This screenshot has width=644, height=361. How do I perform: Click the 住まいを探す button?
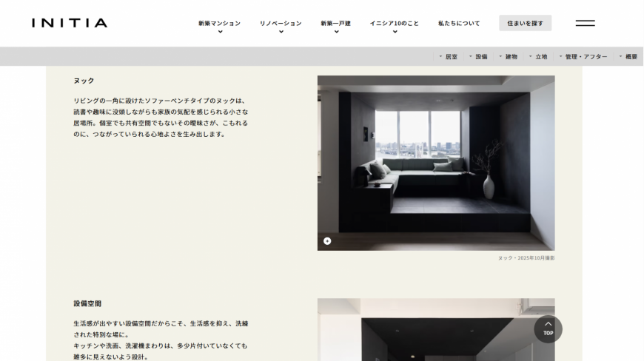point(525,23)
